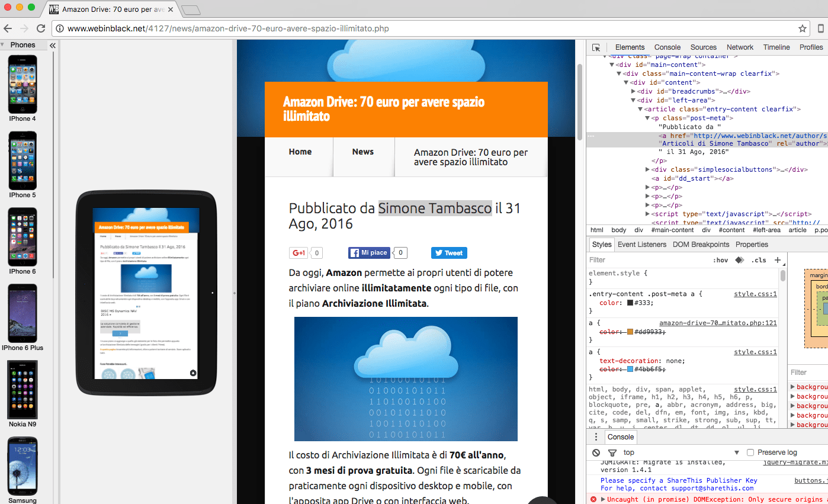Open the Network panel tab

click(x=740, y=47)
